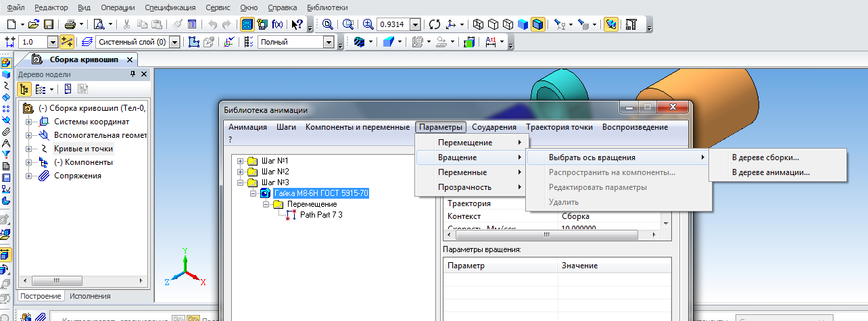The image size is (868, 321).
Task: Toggle model tree structure display button
Action: [24, 89]
